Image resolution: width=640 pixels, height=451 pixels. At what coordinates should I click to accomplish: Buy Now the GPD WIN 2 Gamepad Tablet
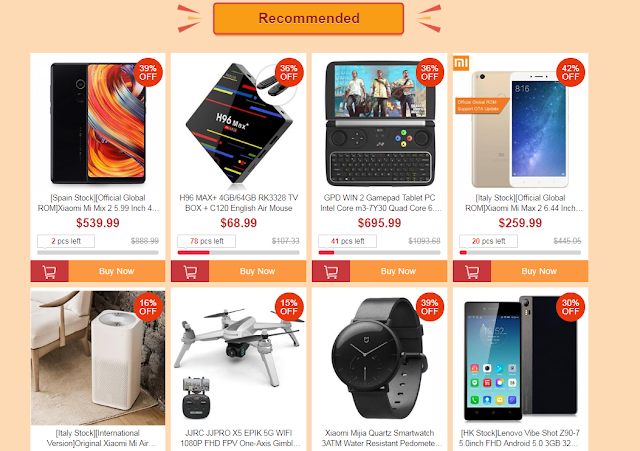coord(398,271)
